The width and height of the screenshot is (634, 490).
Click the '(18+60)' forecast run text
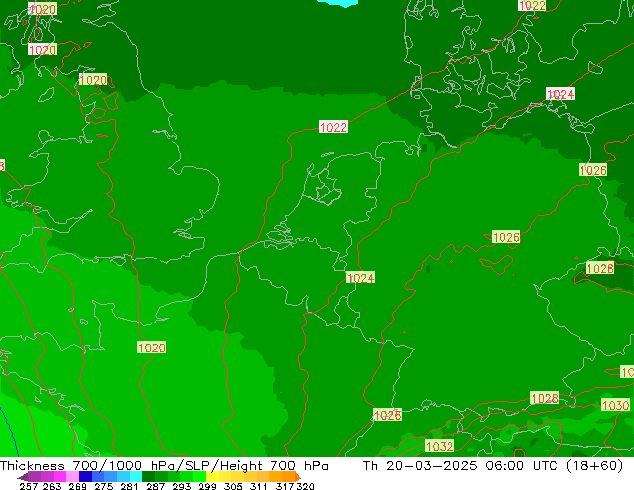point(595,466)
